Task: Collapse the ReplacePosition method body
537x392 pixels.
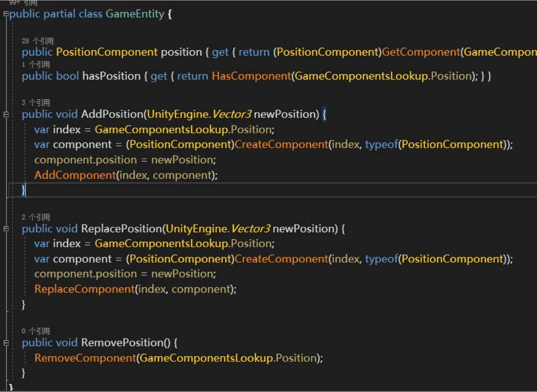Action: [6, 229]
